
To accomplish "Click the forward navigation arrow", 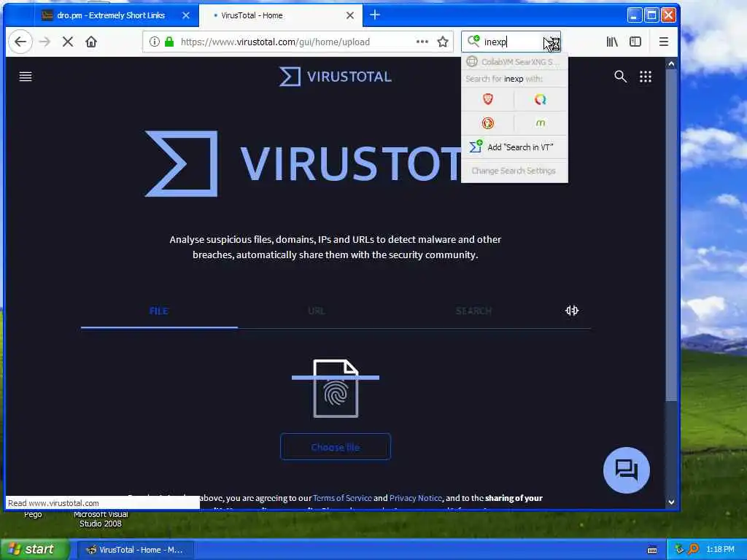I will 44,42.
